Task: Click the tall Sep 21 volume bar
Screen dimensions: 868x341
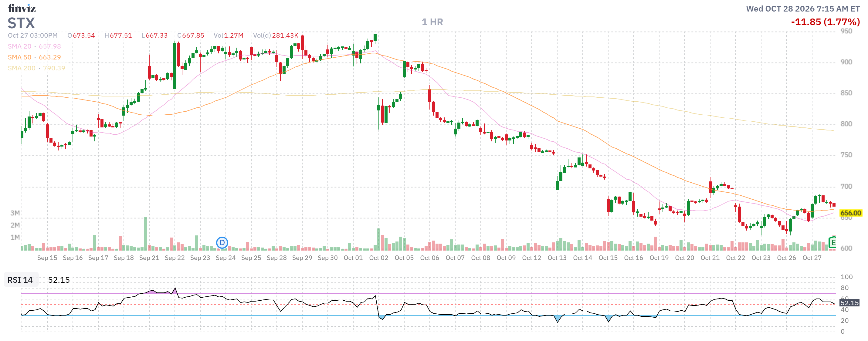Action: (x=146, y=234)
